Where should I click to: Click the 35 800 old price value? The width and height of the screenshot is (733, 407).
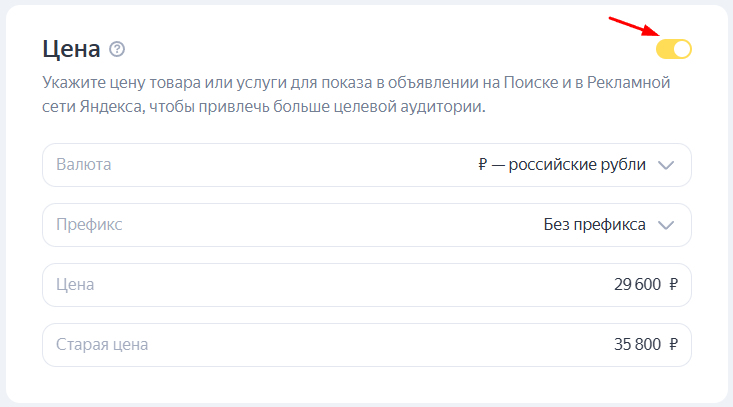click(x=637, y=345)
